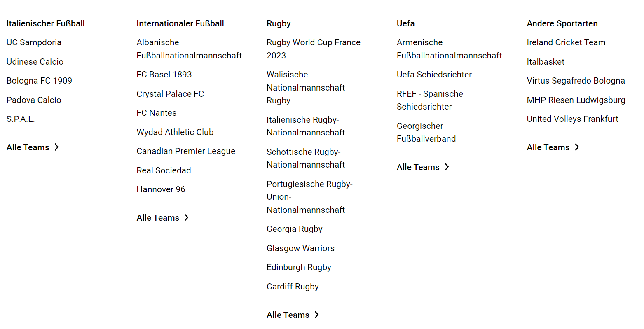Select Udinese Calcio link
The width and height of the screenshot is (644, 329).
tap(35, 62)
